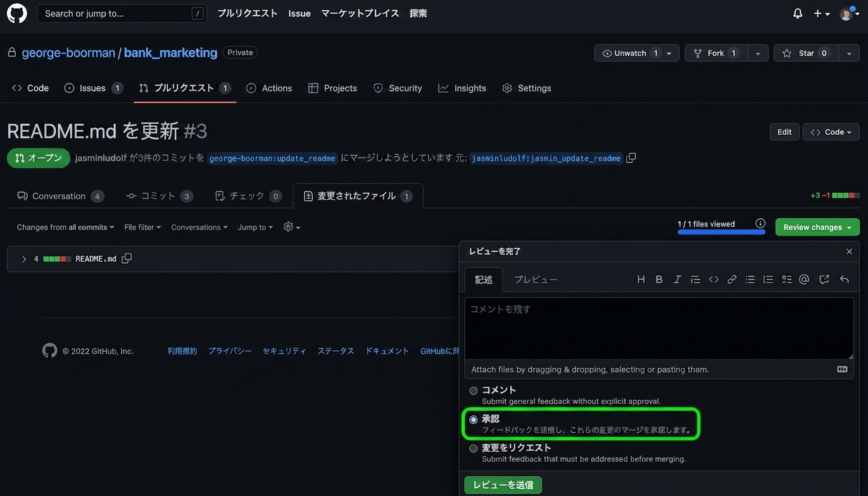
Task: Open the File filter dropdown
Action: pos(142,227)
